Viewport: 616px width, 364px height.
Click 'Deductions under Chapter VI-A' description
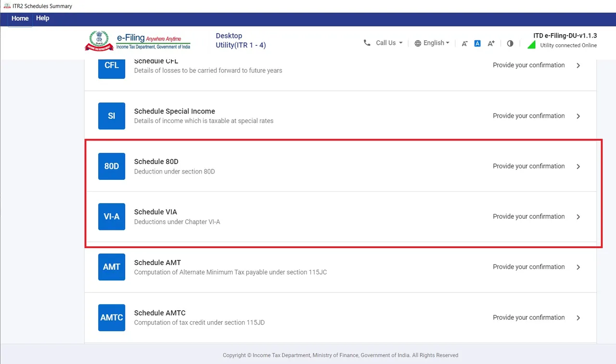[177, 222]
